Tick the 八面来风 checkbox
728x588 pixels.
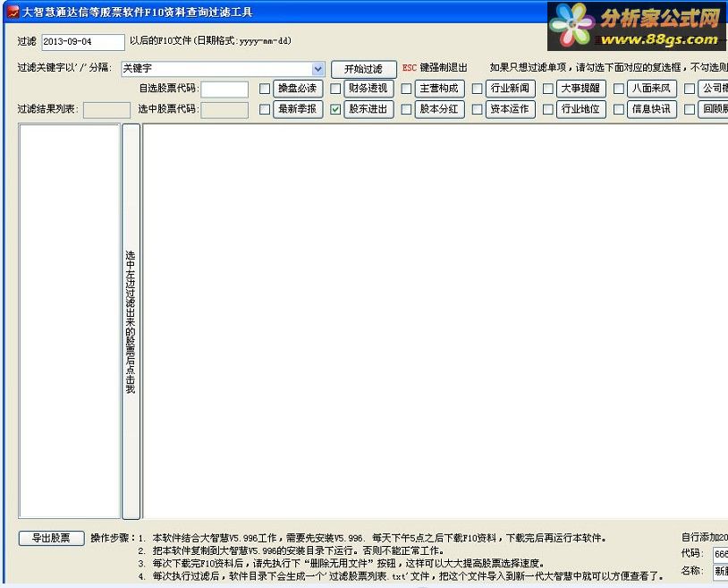tap(619, 89)
